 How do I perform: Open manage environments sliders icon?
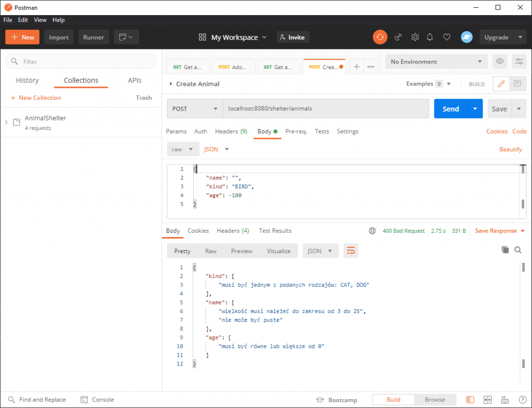click(519, 61)
